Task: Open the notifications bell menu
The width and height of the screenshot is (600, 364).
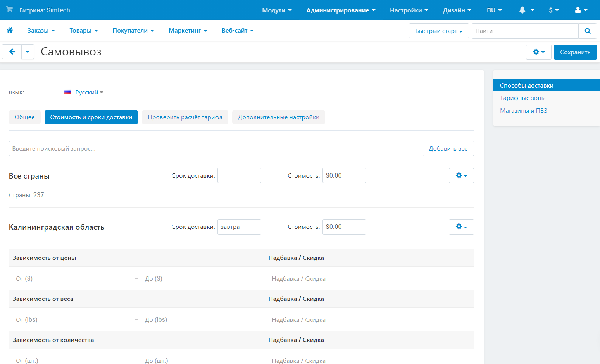Action: pyautogui.click(x=526, y=10)
